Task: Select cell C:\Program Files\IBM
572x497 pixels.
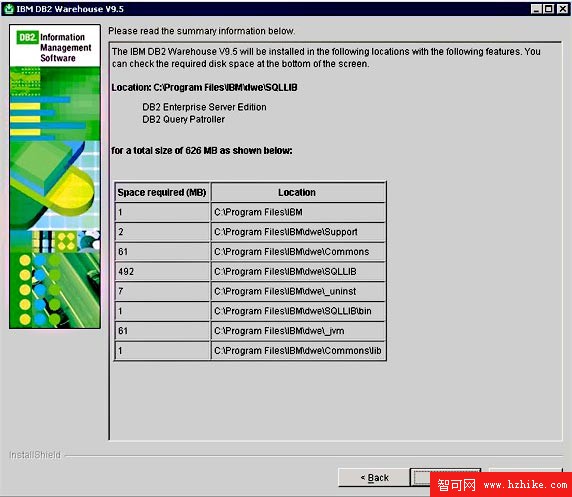Action: 298,212
